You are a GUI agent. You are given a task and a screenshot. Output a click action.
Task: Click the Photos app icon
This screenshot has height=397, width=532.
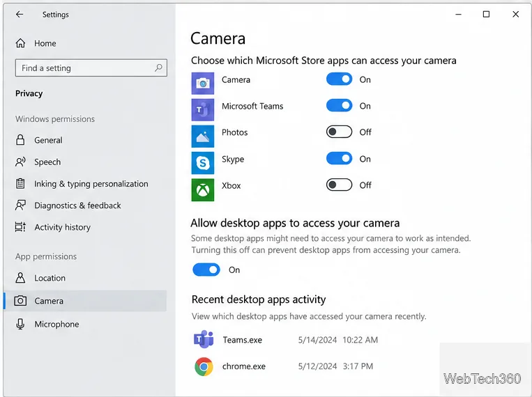(x=203, y=137)
